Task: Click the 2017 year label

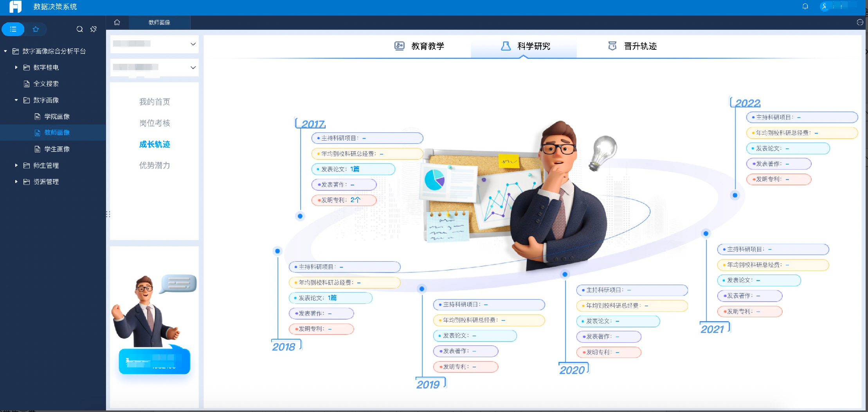Action: point(313,124)
